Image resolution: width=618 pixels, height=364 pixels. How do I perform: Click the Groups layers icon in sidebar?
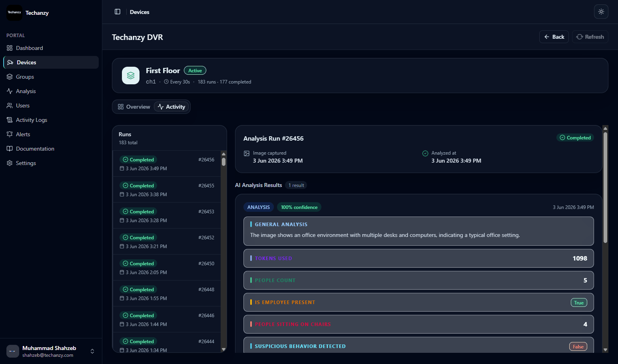click(x=10, y=77)
